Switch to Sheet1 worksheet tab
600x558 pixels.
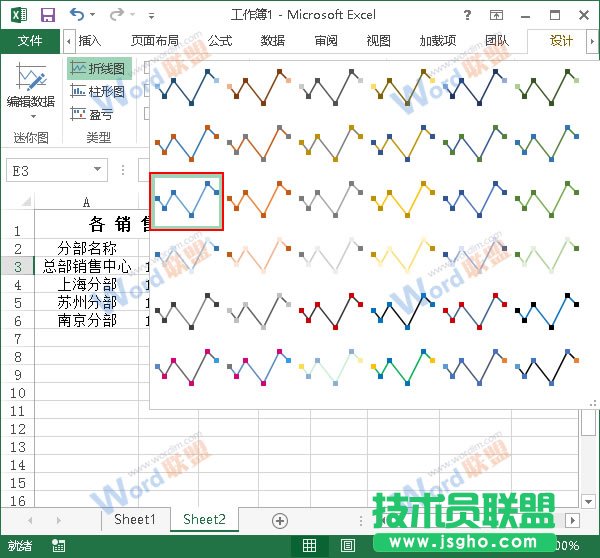(x=134, y=519)
